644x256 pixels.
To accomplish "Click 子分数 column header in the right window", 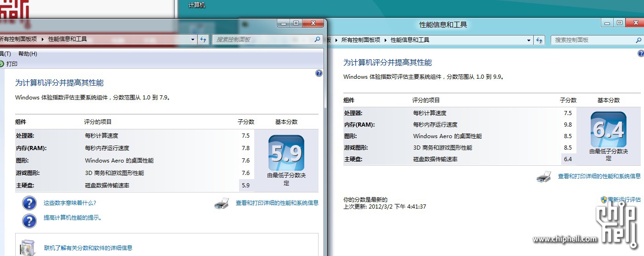I will 568,100.
